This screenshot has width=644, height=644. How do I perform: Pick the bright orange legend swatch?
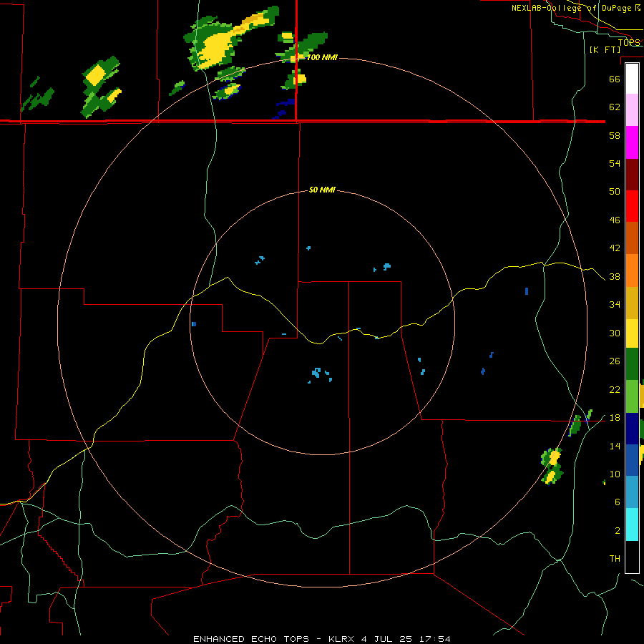coord(632,270)
